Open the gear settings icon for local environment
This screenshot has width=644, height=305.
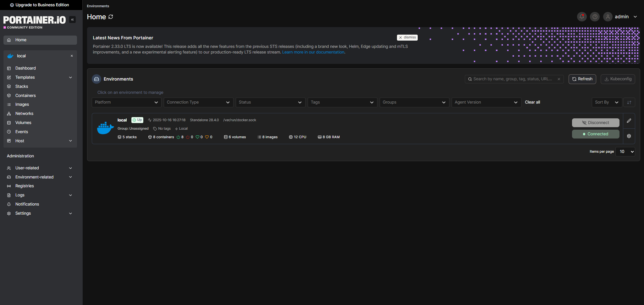click(629, 136)
